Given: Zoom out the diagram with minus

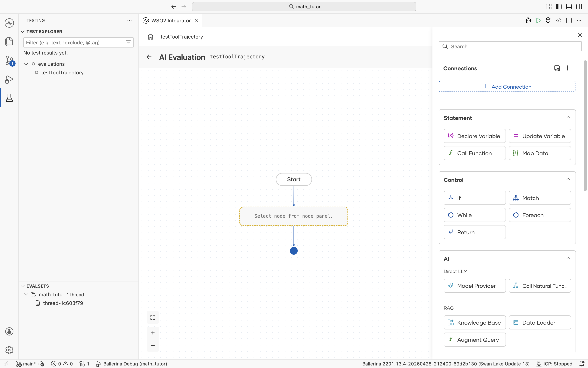Looking at the screenshot, I should click(153, 345).
